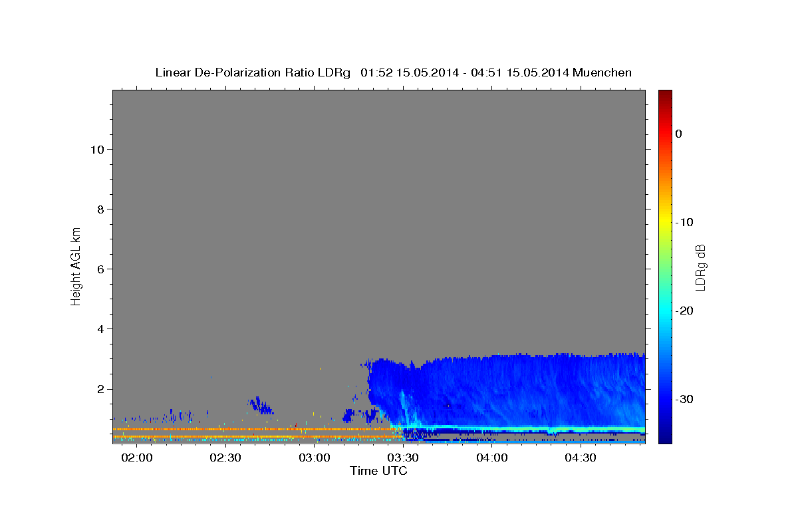Click the -20 colorbar tick label
This screenshot has width=798, height=532.
685,311
